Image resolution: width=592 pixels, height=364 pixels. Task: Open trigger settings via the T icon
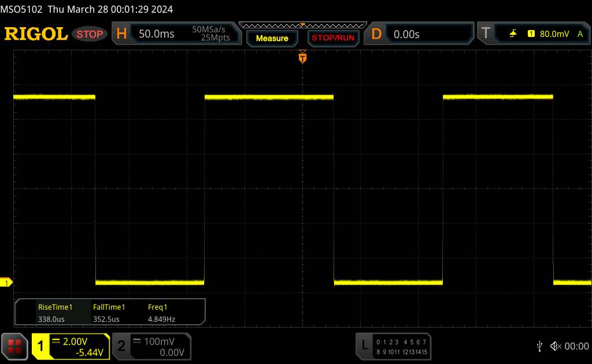[486, 34]
